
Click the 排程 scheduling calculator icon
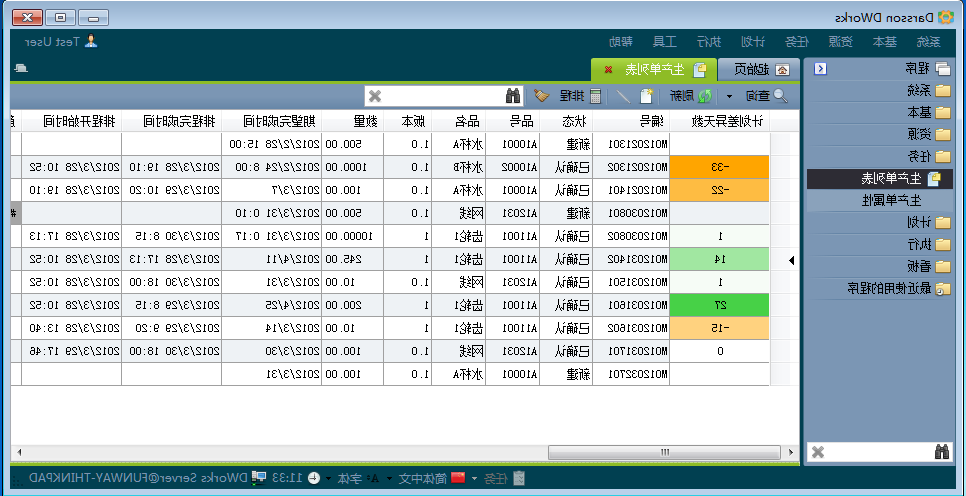coord(596,96)
